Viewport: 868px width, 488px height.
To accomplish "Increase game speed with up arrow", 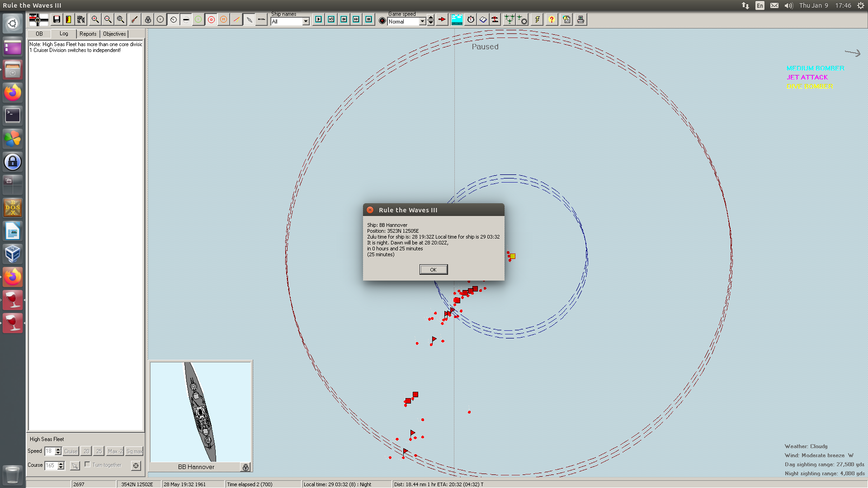I will coord(431,18).
